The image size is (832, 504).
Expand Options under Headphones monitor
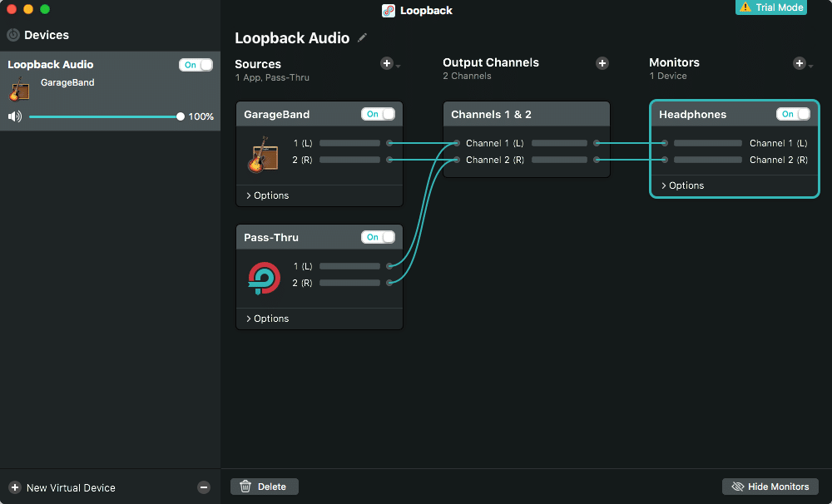pyautogui.click(x=682, y=185)
